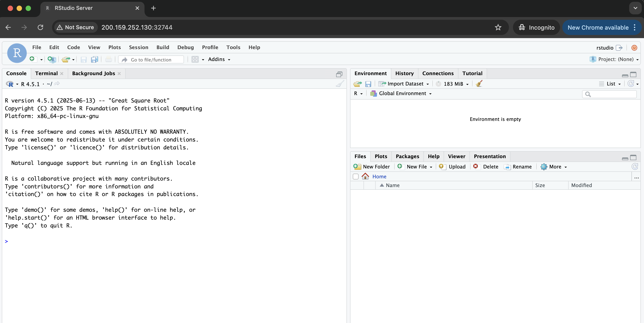Screen dimensions: 644x323
Task: Click Save workspace disk icon in Environment
Action: click(x=368, y=84)
